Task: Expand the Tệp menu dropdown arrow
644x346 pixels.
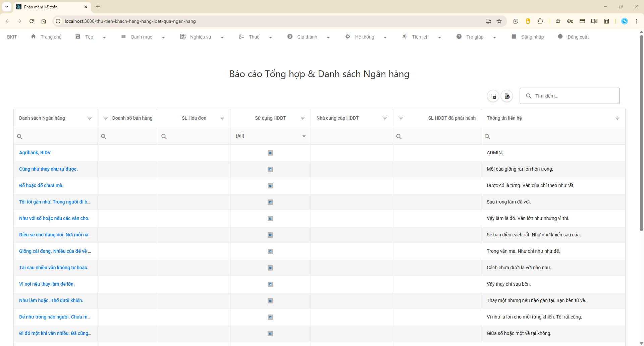Action: (104, 38)
